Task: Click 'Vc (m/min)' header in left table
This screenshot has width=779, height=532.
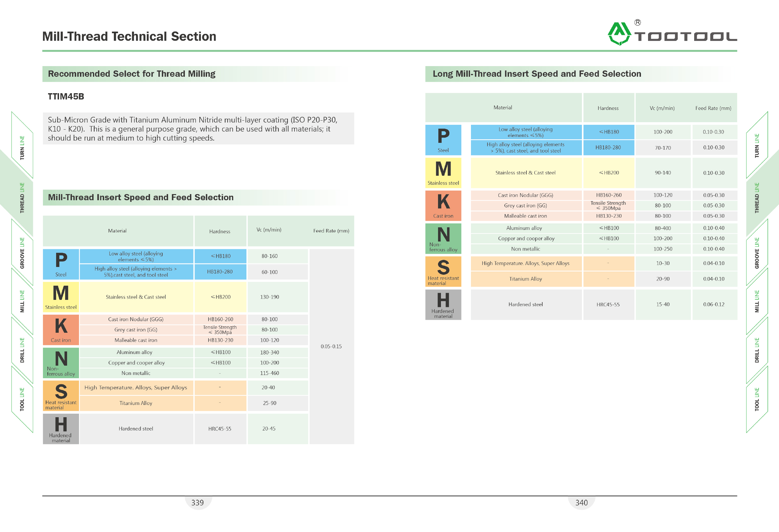Action: pos(268,230)
